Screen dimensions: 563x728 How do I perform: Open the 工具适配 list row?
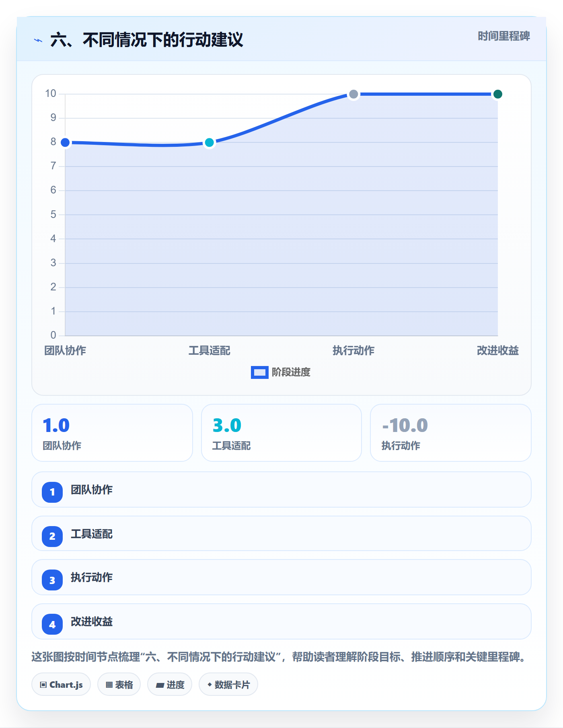tap(281, 534)
